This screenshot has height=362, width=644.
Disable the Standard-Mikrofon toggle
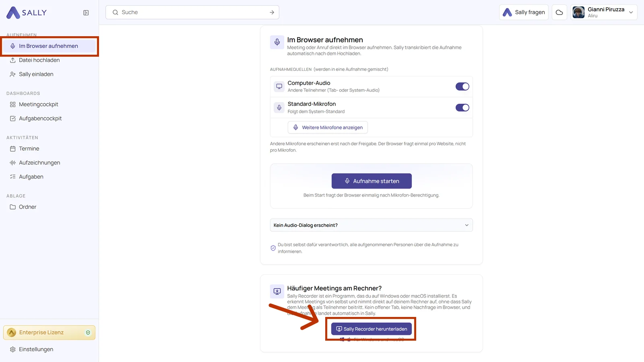(x=462, y=107)
